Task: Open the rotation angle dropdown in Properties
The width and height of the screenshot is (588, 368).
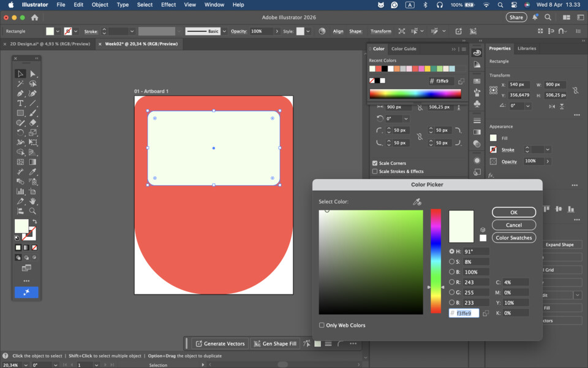Action: (527, 105)
